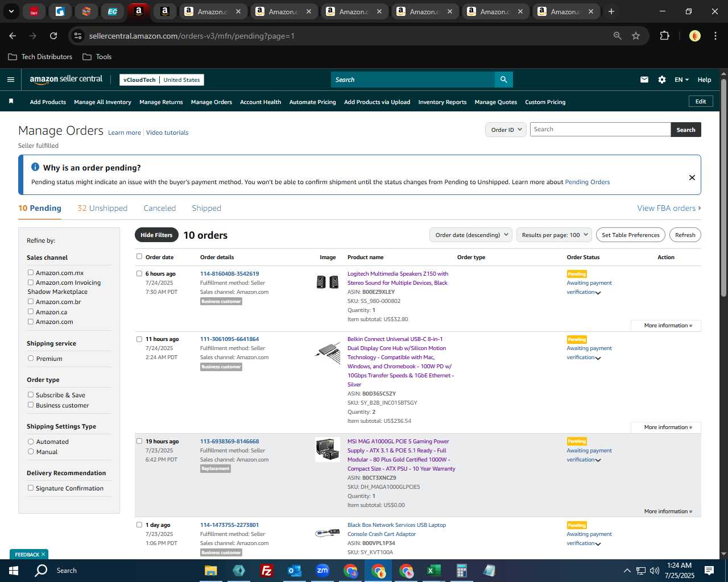The image size is (728, 582).
Task: Open the Seller Central hamburger menu
Action: tap(10, 80)
